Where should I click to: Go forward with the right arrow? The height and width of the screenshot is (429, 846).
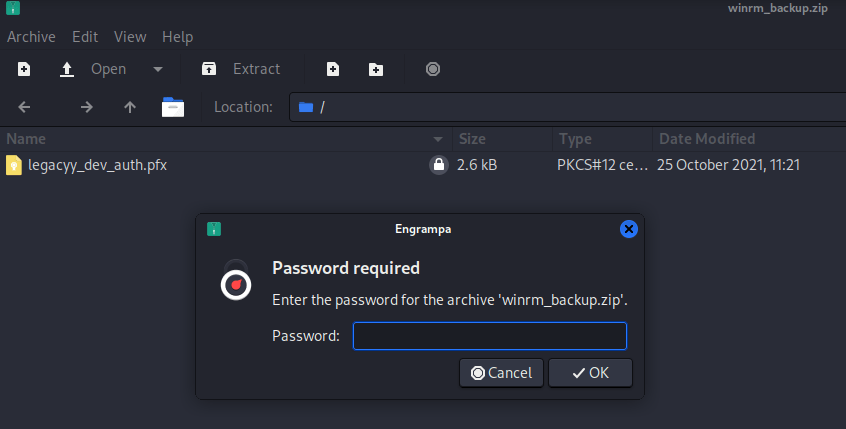click(87, 107)
